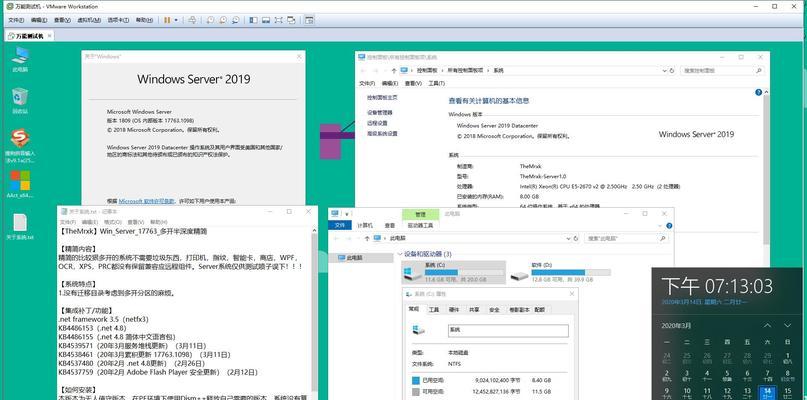Image resolution: width=807 pixels, height=400 pixels.
Task: Click the revert to snapshot toolbar icon
Action: [222, 20]
